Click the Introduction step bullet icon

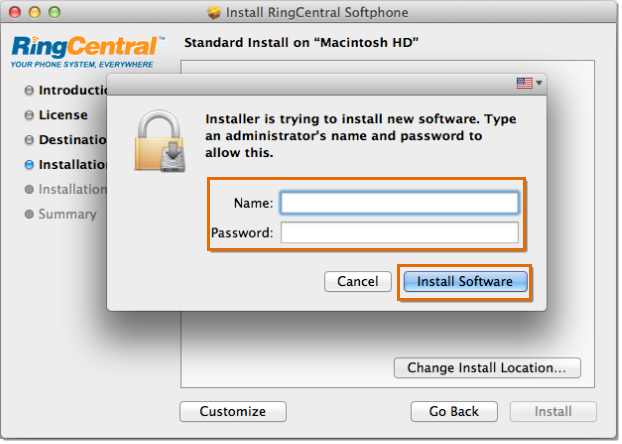[x=29, y=90]
